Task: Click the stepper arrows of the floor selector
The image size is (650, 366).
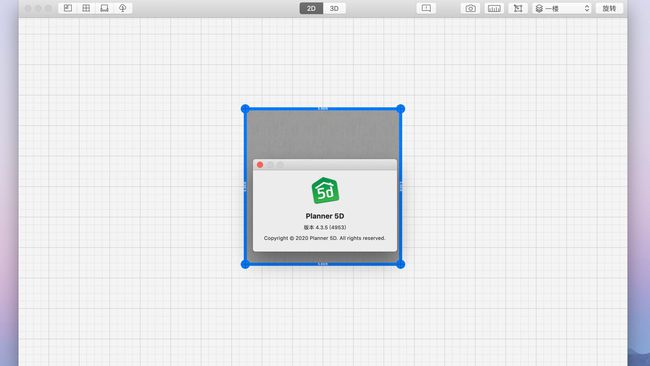Action: (587, 8)
